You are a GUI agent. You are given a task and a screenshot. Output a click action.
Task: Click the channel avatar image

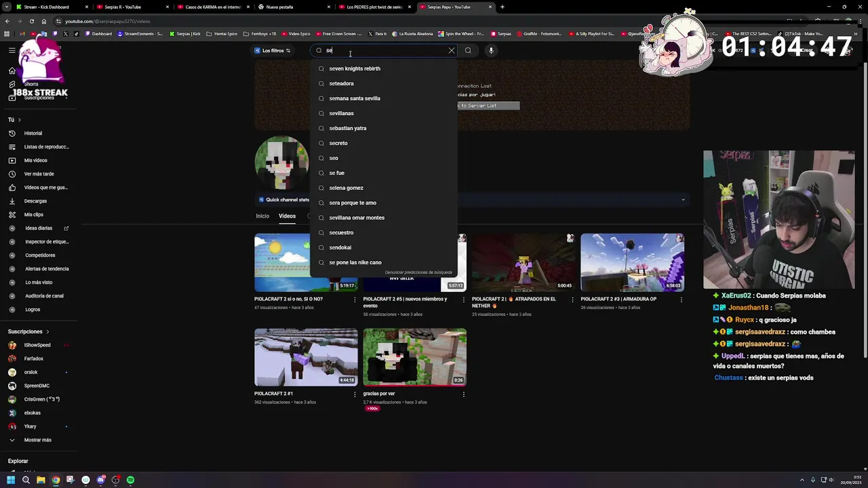(281, 163)
